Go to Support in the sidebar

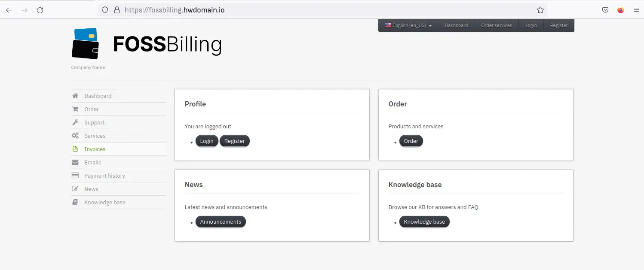click(x=119, y=122)
